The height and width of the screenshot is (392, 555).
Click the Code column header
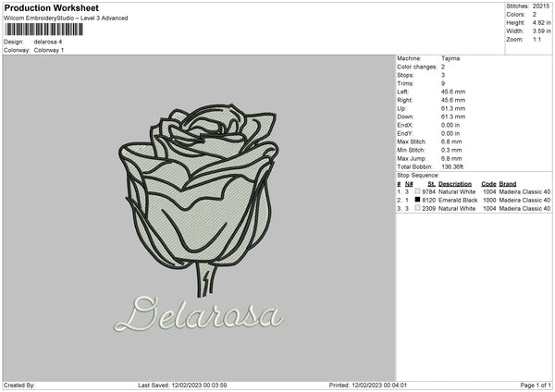click(x=488, y=184)
